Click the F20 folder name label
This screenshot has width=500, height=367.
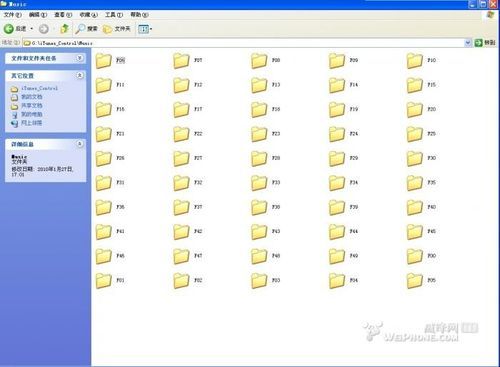[x=432, y=109]
